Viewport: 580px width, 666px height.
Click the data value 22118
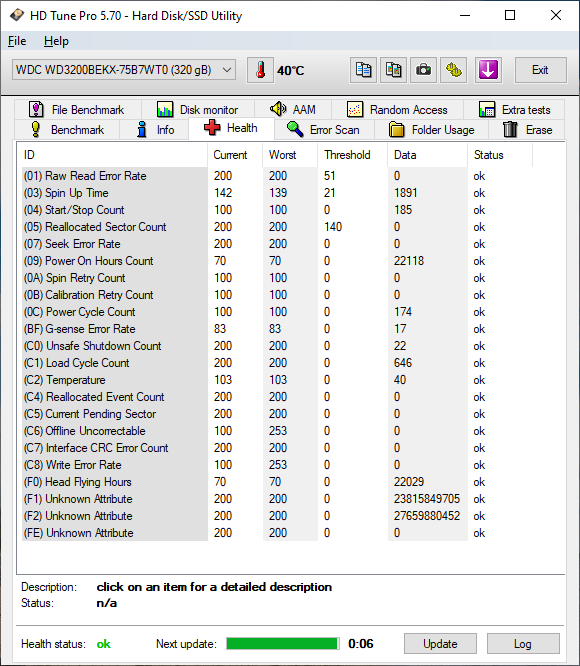[x=408, y=261]
